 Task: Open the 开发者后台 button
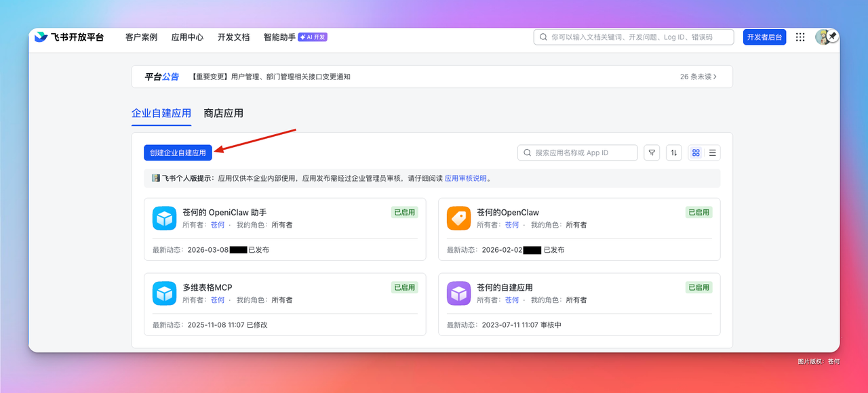click(x=764, y=37)
